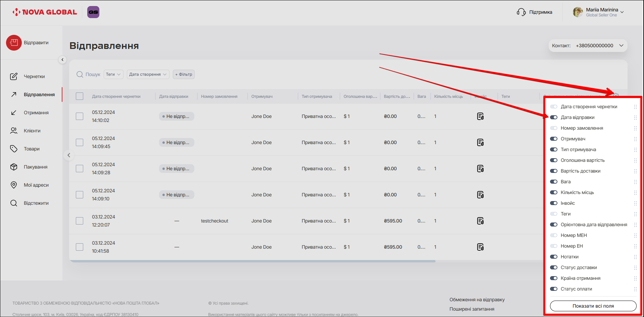Screen dimensions: 644x317
Task: Click the search magnifier icon
Action: (x=80, y=74)
